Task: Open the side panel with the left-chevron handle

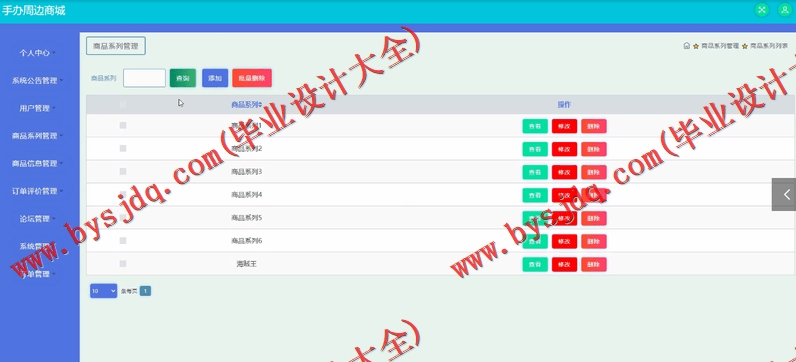Action: (x=785, y=194)
